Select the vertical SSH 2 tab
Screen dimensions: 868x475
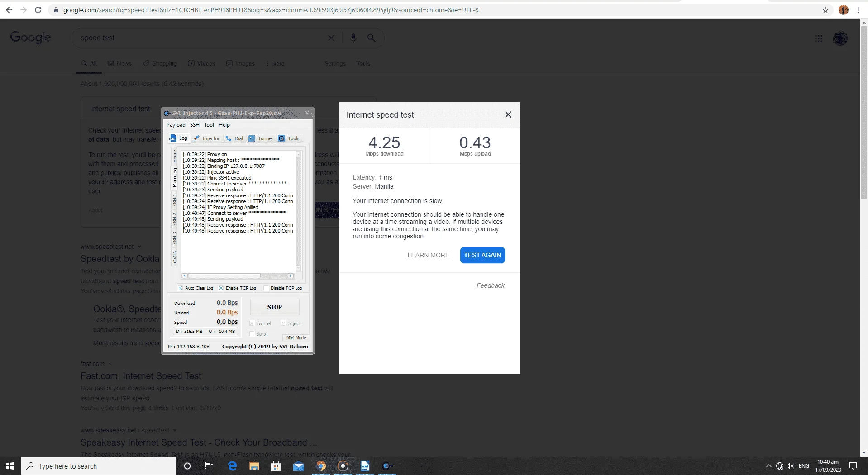point(175,219)
